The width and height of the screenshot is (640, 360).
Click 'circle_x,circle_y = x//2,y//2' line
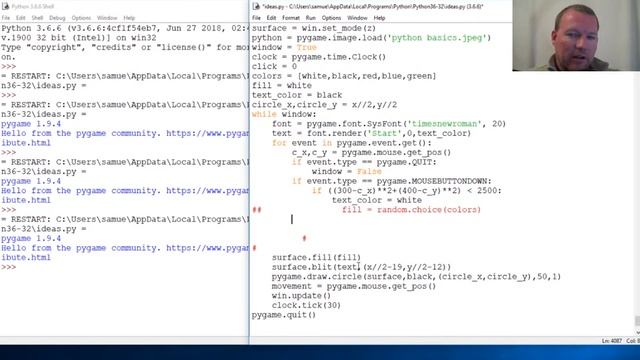[x=324, y=105]
